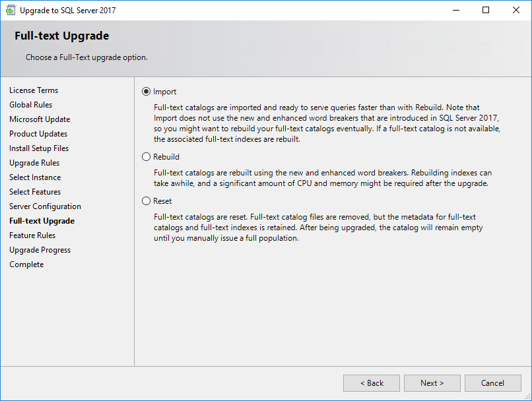The height and width of the screenshot is (401, 532).
Task: Click the Microsoft Update step
Action: point(40,119)
